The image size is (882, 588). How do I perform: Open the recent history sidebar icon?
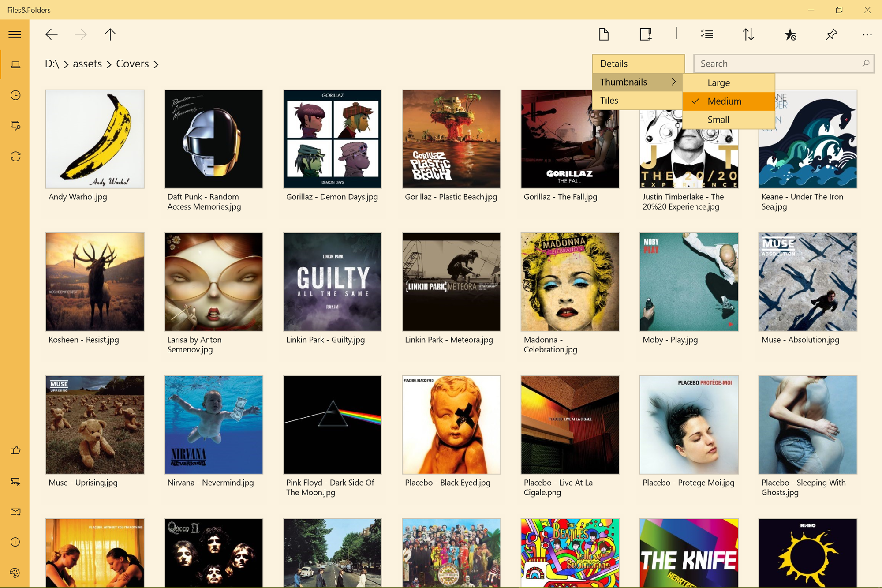(15, 95)
